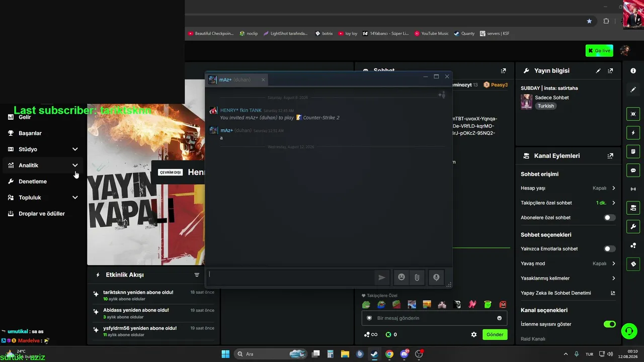Screen dimensions: 644x362
Task: Open the wrench tool in right sidebar
Action: pos(633,227)
